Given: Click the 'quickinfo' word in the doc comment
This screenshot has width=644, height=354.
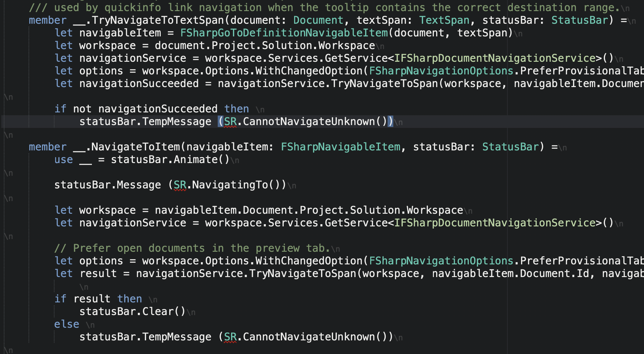Looking at the screenshot, I should [x=132, y=8].
